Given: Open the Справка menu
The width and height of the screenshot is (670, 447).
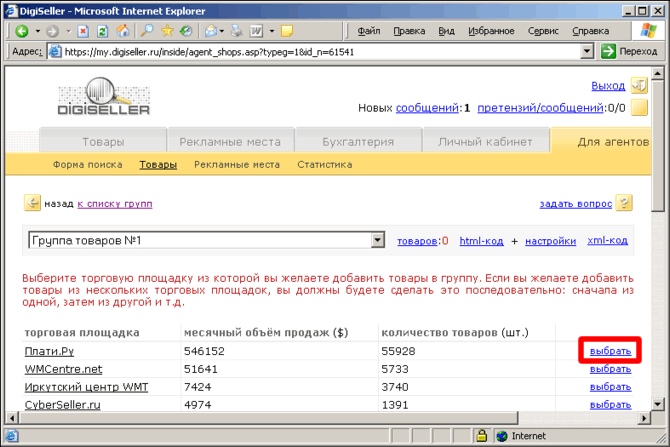Looking at the screenshot, I should tap(591, 31).
